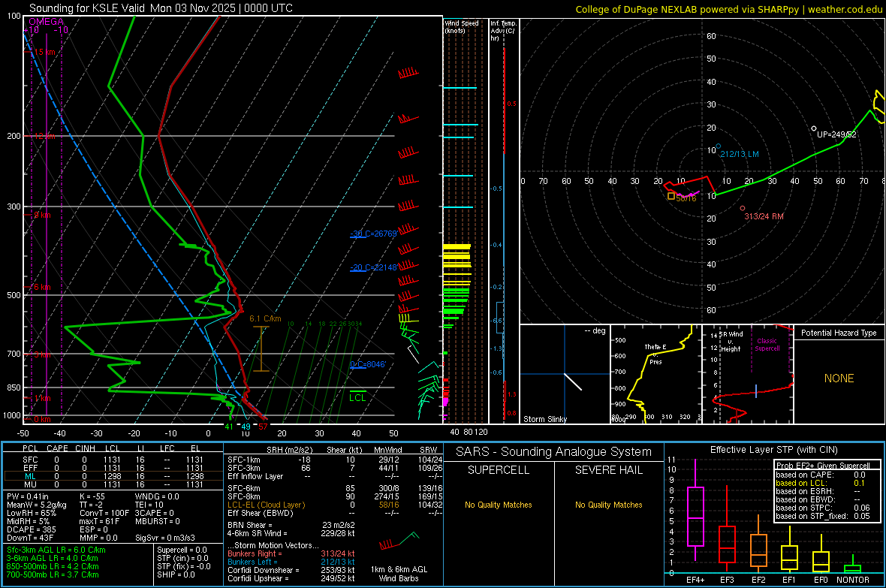Click the 15 km height marker

pyautogui.click(x=44, y=52)
